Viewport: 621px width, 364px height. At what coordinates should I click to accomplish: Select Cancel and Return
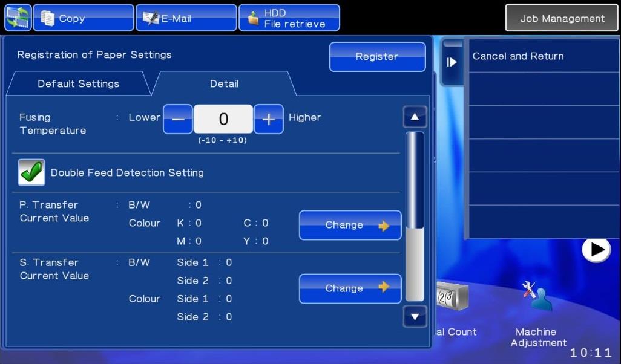(x=544, y=56)
